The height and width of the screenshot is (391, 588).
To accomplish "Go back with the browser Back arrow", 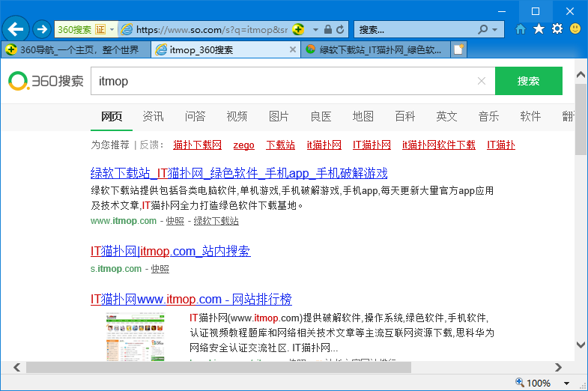I will [x=16, y=29].
